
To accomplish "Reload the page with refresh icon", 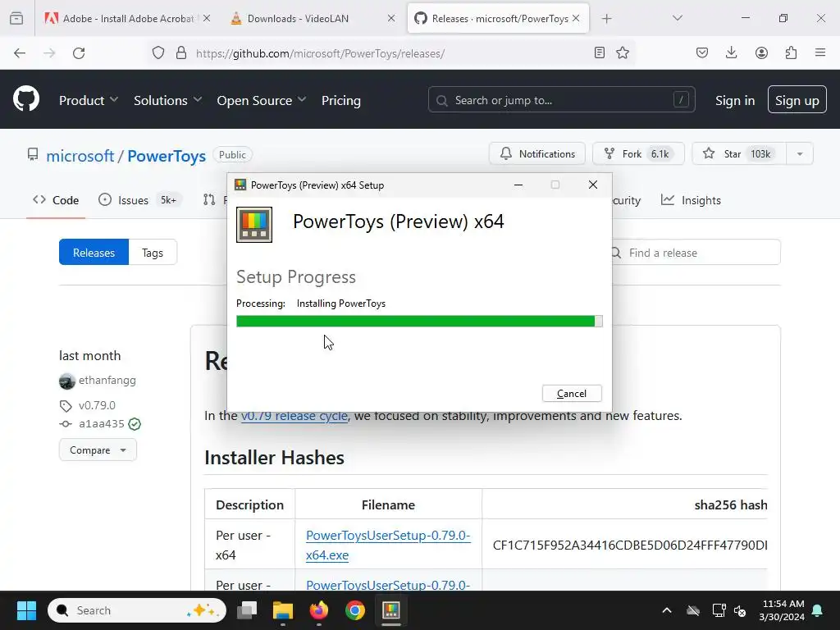I will (x=79, y=53).
